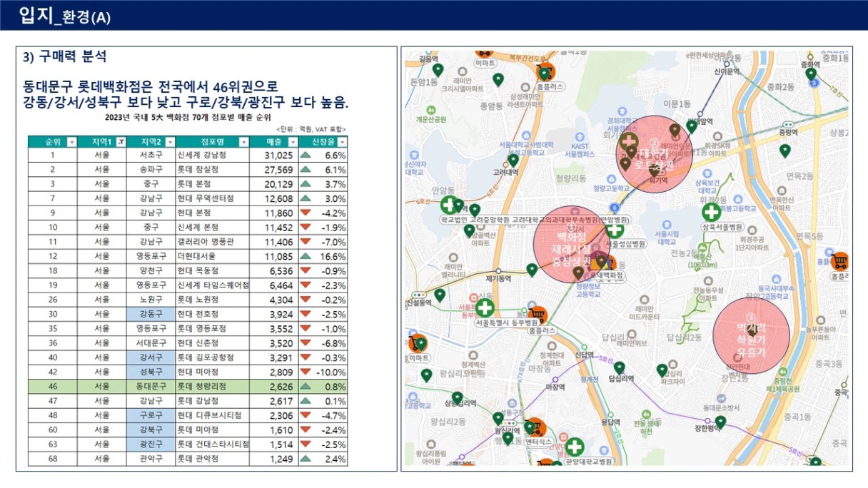Click the '롯데 관악점' store name cell
The image size is (868, 488).
point(213,459)
